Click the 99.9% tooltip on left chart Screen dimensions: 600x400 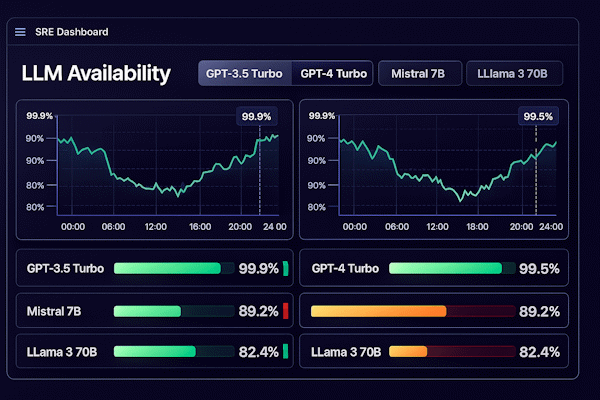pos(256,116)
